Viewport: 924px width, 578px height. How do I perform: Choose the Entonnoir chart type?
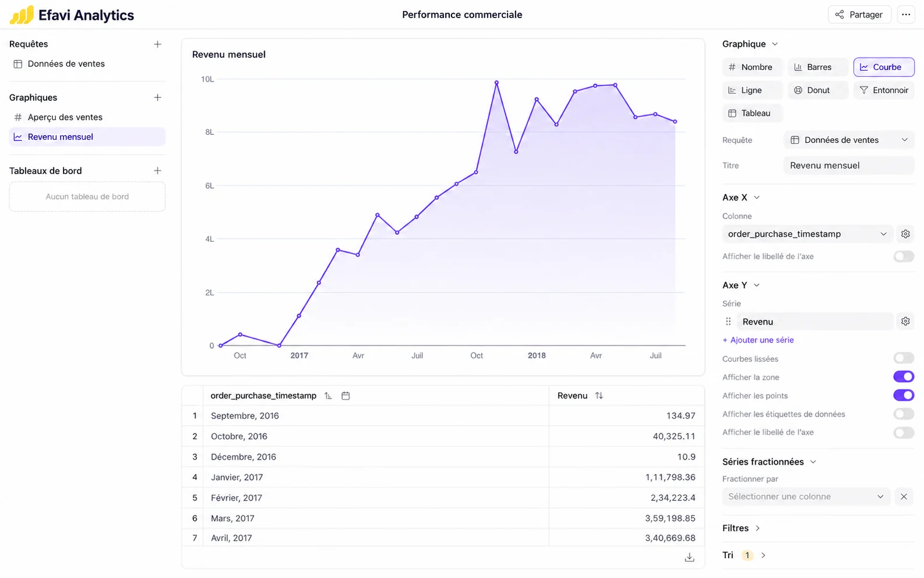click(x=884, y=90)
